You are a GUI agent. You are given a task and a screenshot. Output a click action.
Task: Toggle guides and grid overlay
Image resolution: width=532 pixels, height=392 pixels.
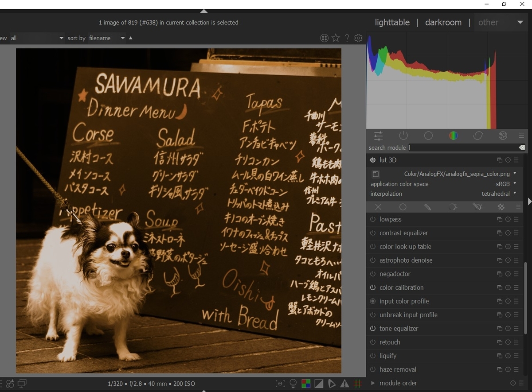coord(357,384)
